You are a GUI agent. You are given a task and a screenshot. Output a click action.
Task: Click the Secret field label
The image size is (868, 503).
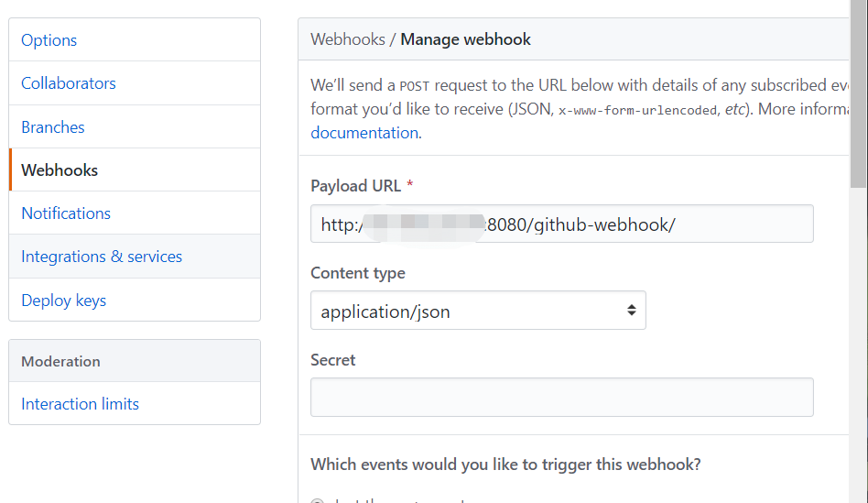click(333, 360)
